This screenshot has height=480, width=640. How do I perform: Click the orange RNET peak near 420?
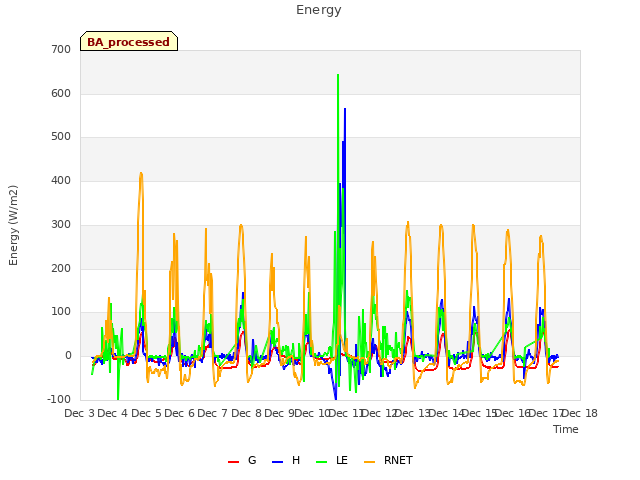pos(141,173)
